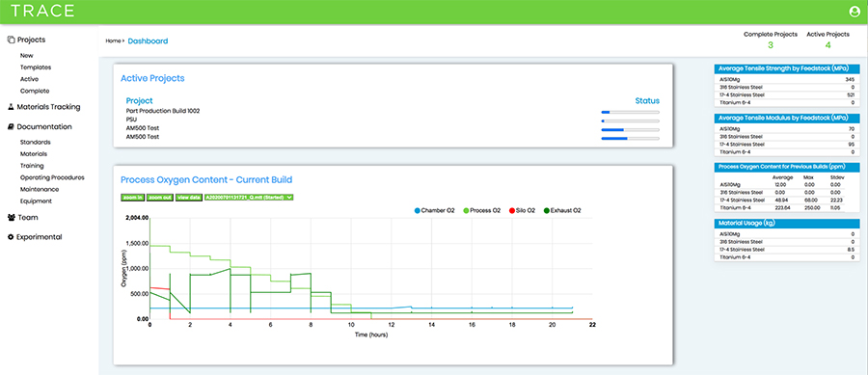Screen dimensions: 868x375
Task: Click the Experimental gear icon
Action: point(11,237)
